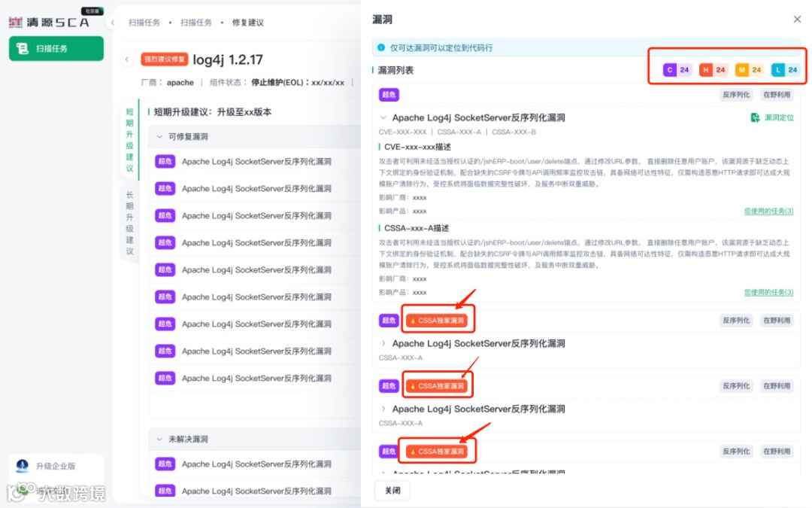Image resolution: width=812 pixels, height=508 pixels.
Task: Collapse the 未解决漏洞 section
Action: pyautogui.click(x=159, y=439)
